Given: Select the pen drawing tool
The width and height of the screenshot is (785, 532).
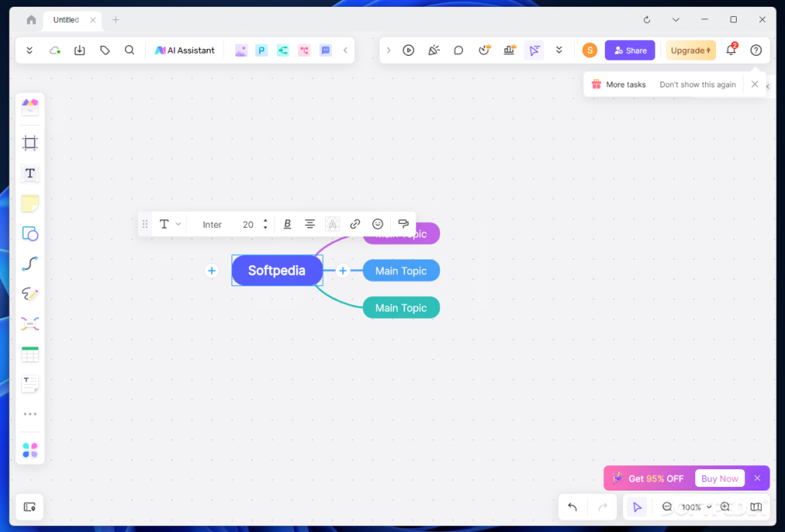Looking at the screenshot, I should click(30, 294).
